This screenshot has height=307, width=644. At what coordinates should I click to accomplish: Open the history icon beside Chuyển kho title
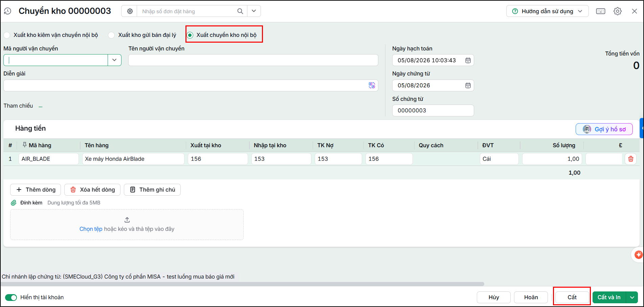click(8, 11)
